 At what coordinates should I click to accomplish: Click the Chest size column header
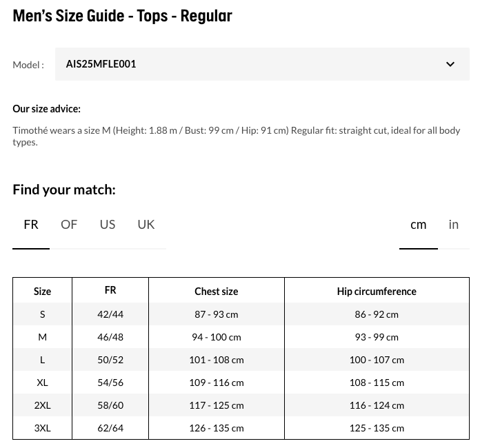click(x=217, y=292)
